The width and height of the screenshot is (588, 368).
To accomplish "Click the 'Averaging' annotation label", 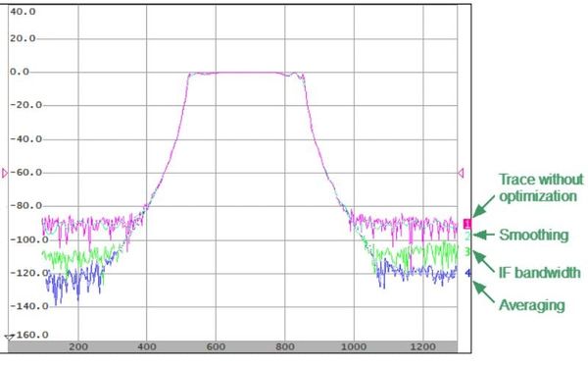I will point(532,305).
